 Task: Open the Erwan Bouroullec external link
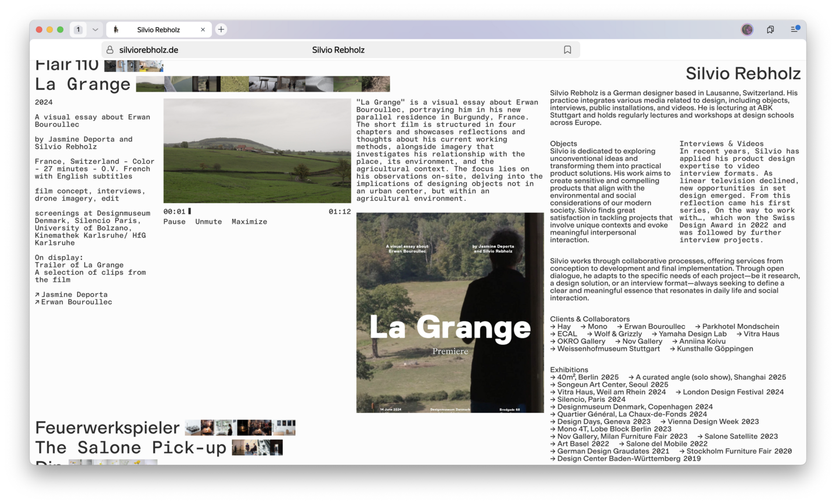[76, 302]
